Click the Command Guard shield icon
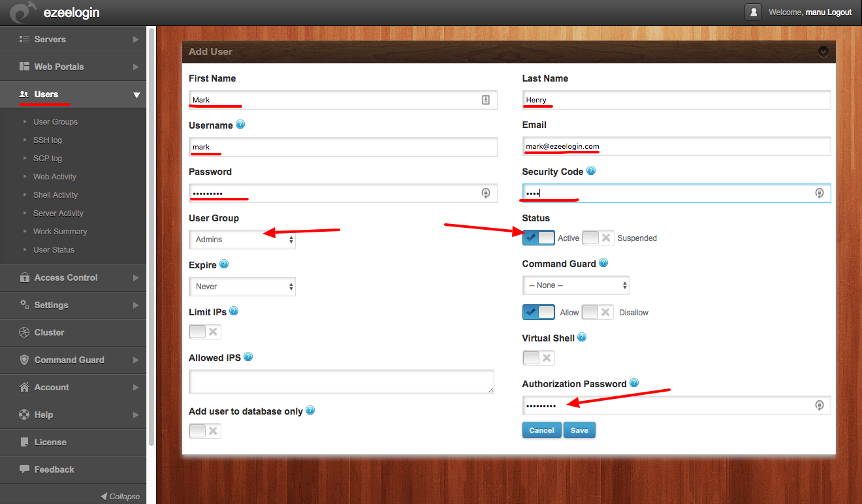The height and width of the screenshot is (504, 862). point(24,360)
